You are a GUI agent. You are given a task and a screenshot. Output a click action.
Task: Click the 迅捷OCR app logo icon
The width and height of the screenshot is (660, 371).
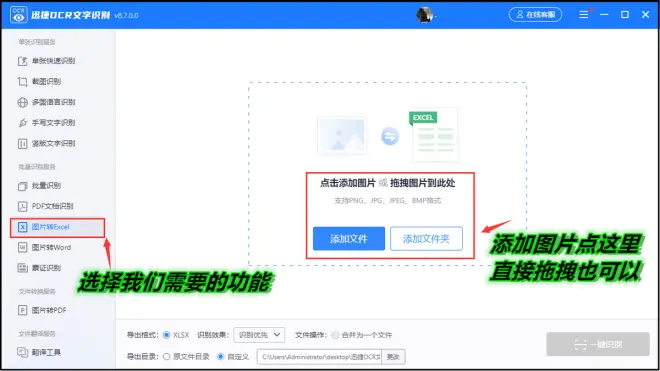pyautogui.click(x=18, y=15)
